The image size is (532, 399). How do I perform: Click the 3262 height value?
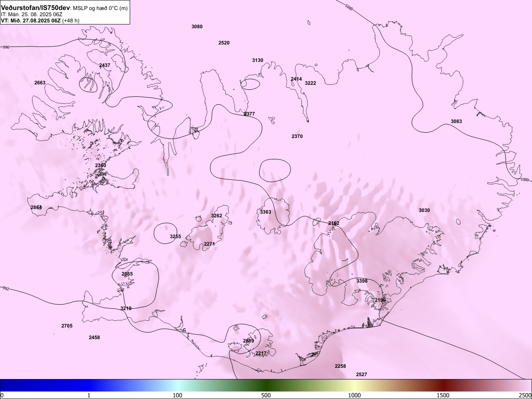[217, 216]
